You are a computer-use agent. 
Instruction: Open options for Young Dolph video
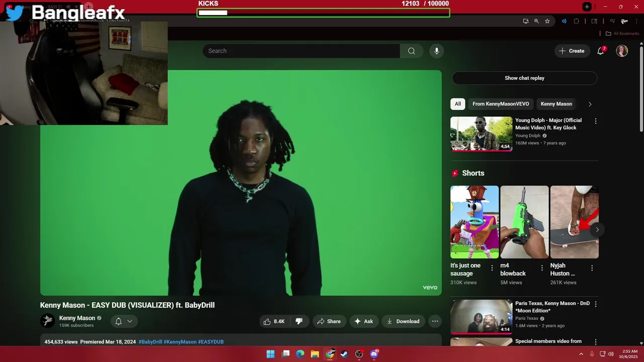pyautogui.click(x=596, y=121)
